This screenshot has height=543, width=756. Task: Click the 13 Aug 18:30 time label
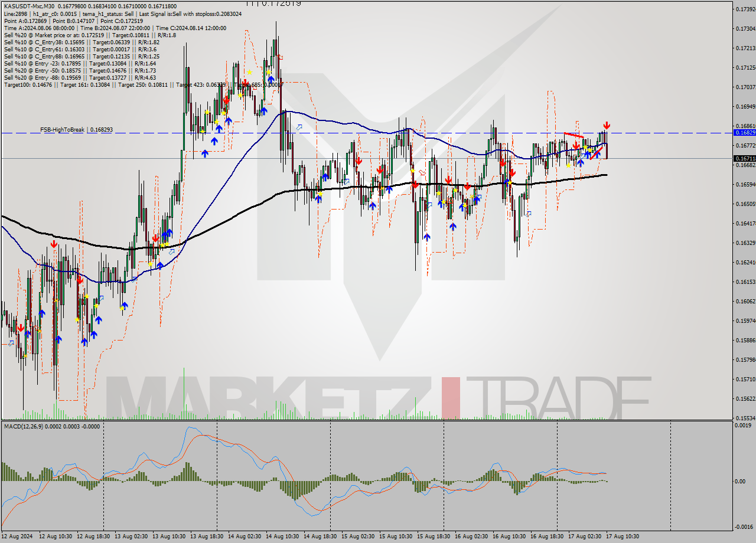pyautogui.click(x=207, y=536)
